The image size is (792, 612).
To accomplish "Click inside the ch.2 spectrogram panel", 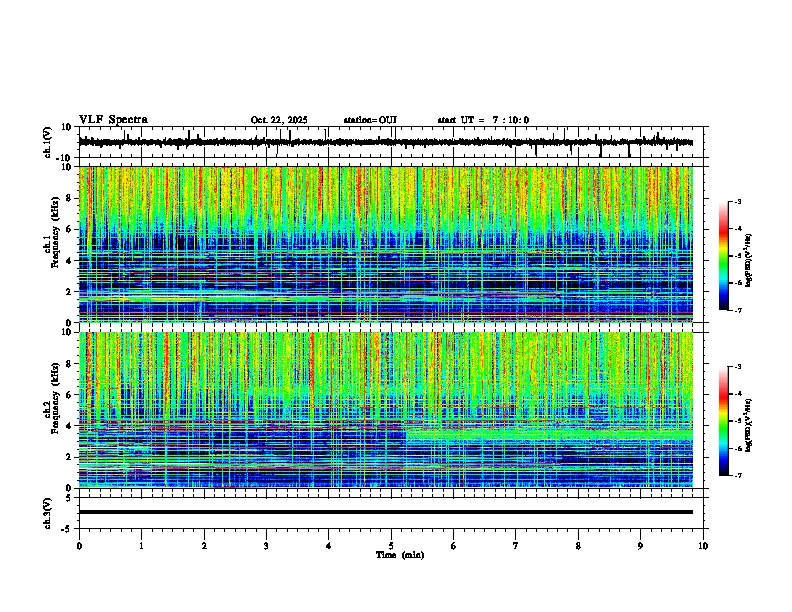I will pos(385,410).
